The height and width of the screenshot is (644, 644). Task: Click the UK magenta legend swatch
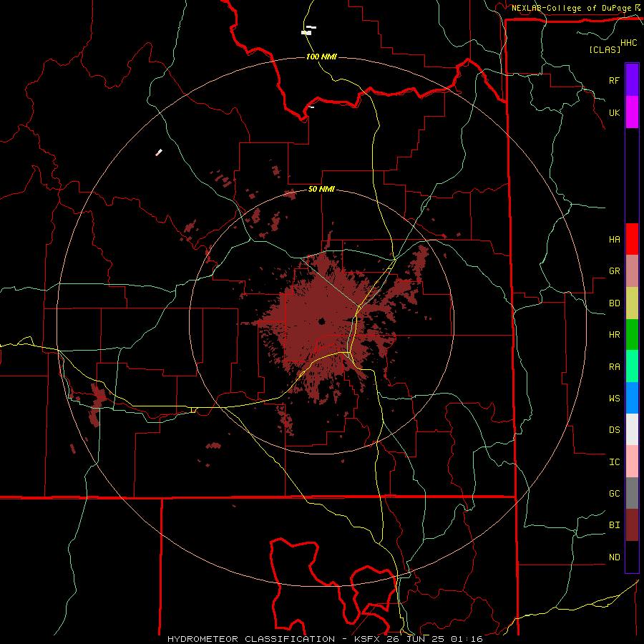632,112
